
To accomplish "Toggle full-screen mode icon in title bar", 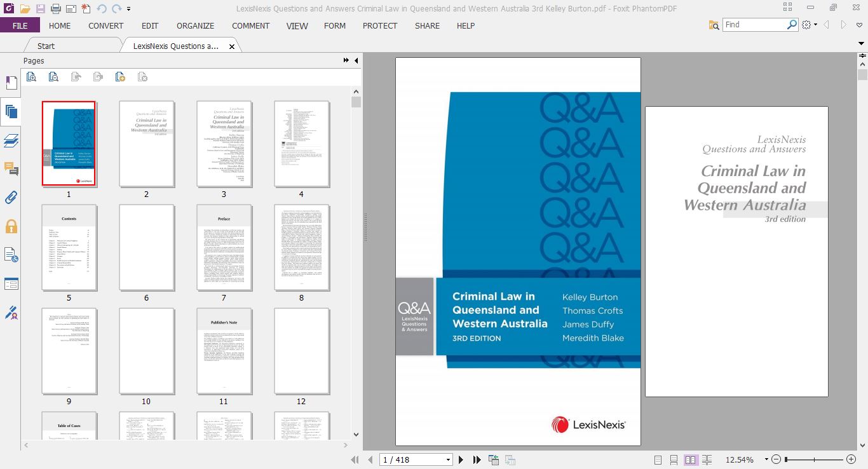I will (788, 8).
